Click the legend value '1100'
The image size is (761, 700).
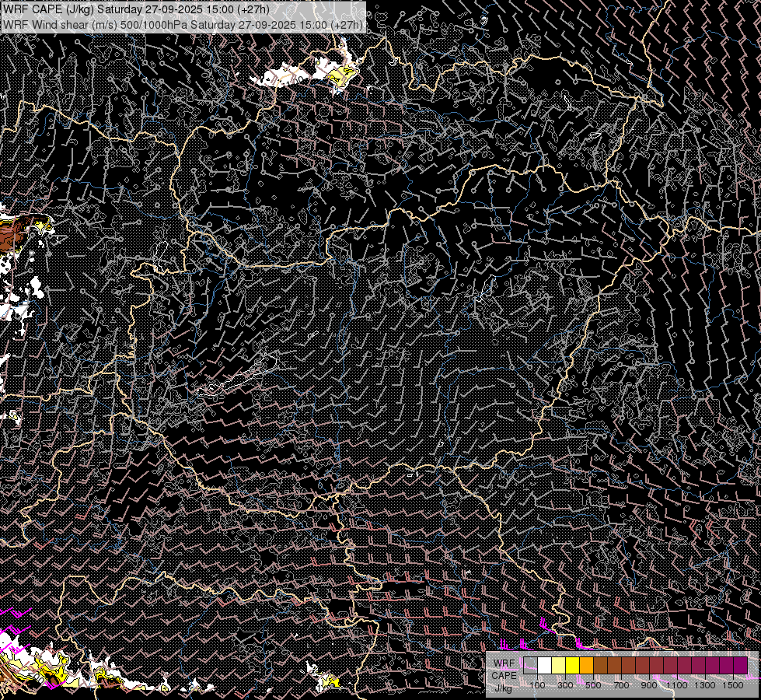tap(677, 685)
